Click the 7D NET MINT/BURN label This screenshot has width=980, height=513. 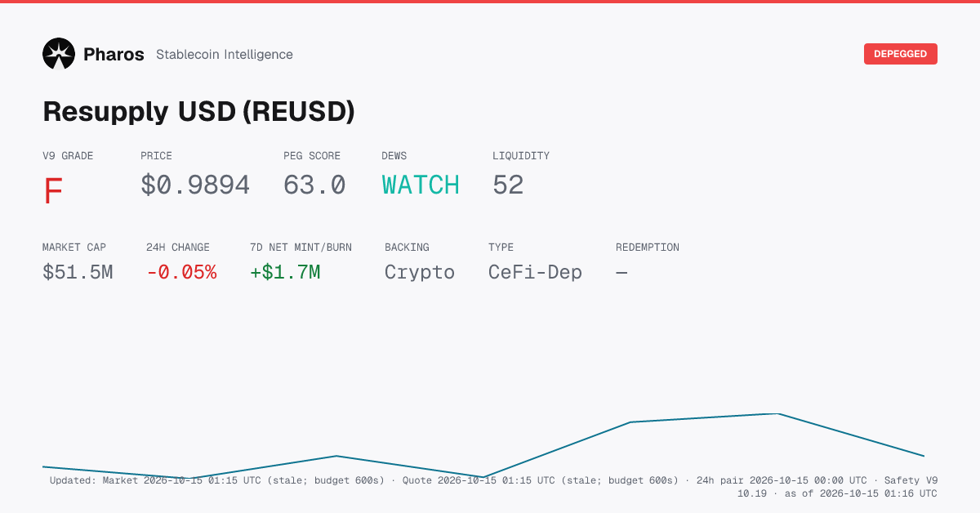[x=301, y=248]
